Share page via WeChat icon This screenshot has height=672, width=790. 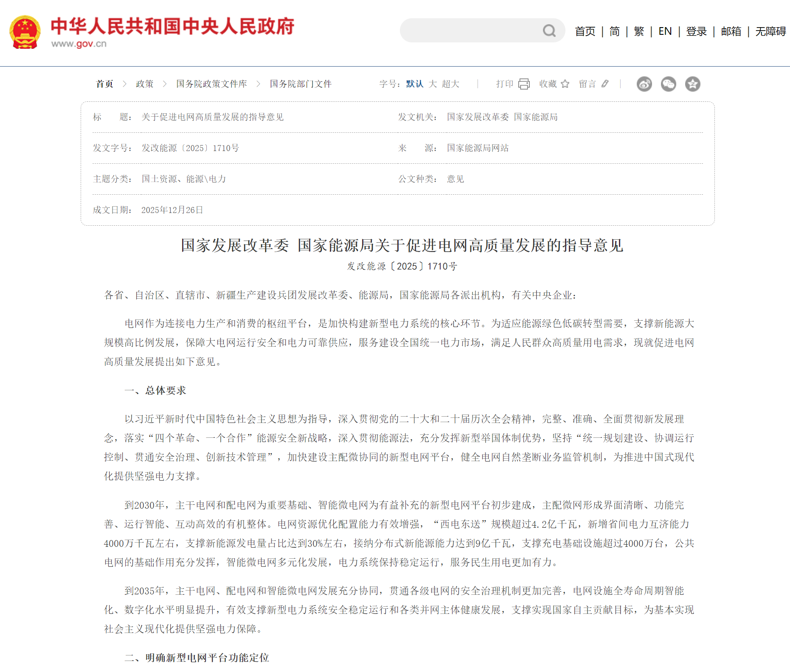668,84
